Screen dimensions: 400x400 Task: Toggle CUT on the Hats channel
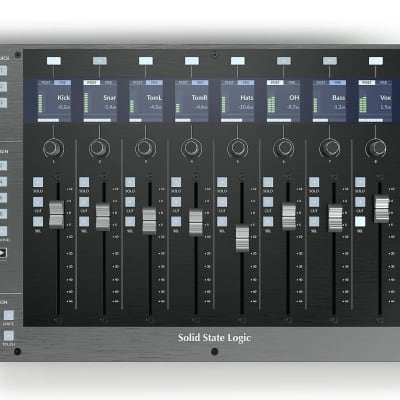222,202
